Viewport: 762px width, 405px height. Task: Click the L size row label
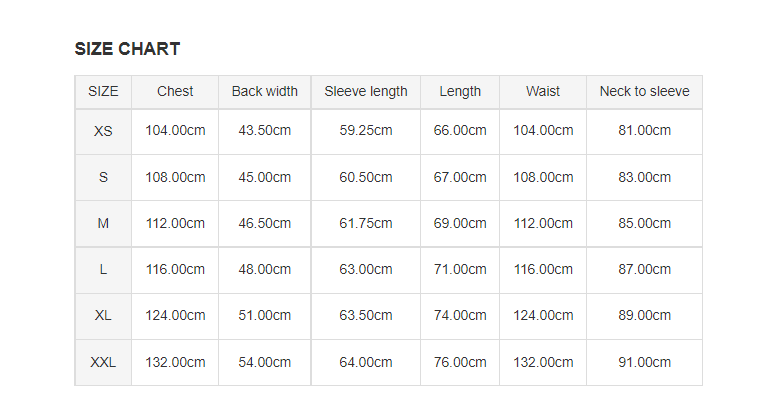(x=103, y=270)
